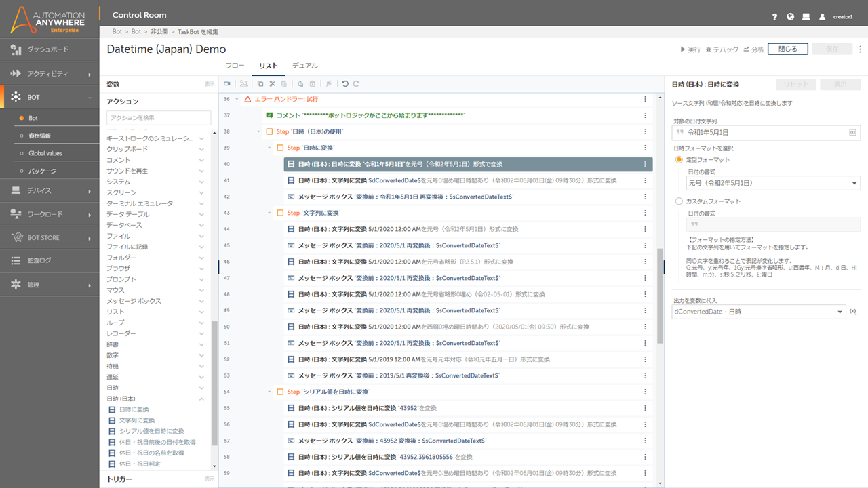Select the 定型フォーマット radio button
Image resolution: width=868 pixels, height=488 pixels.
679,159
